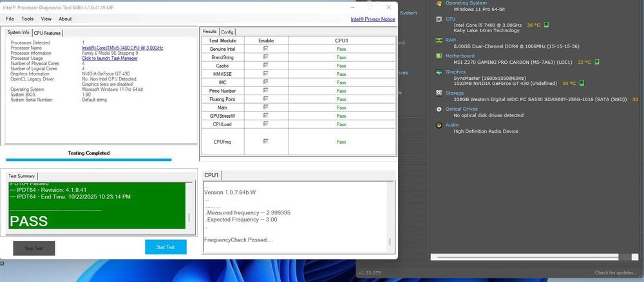The image size is (644, 282).
Task: Click to launch TaskManager link
Action: point(109,59)
